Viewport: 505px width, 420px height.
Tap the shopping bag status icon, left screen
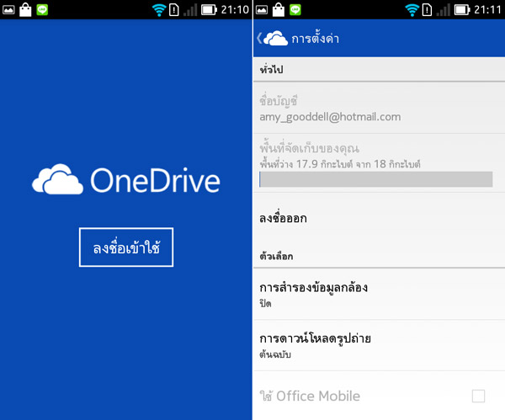coord(25,9)
